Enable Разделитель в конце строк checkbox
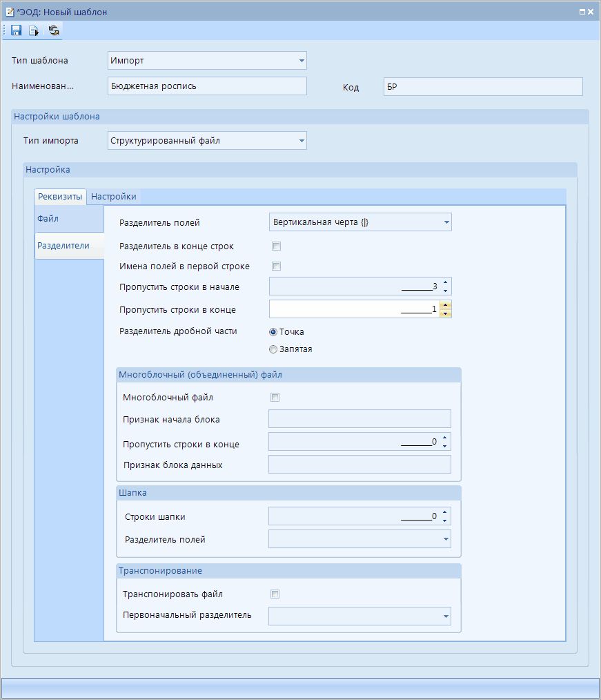 (276, 246)
